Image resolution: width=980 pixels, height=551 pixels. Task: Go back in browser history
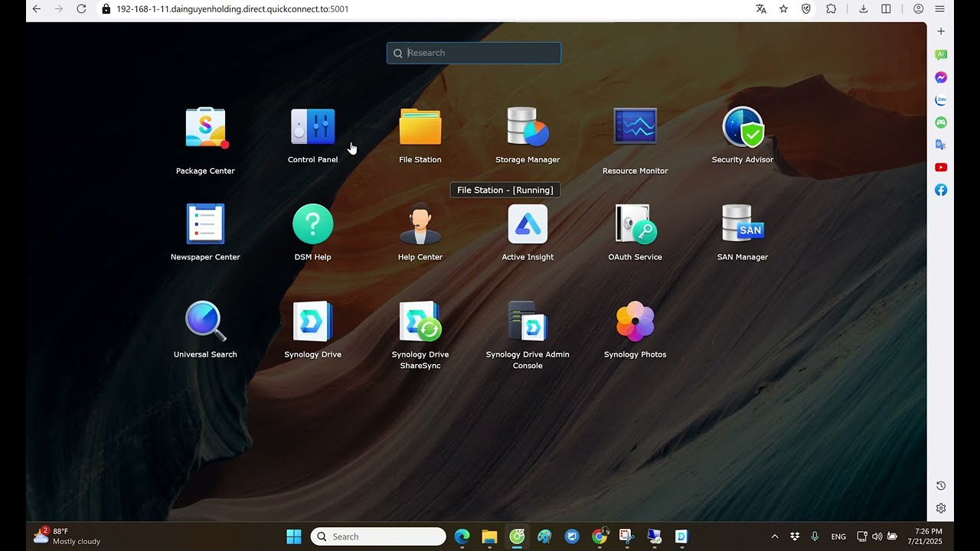click(x=36, y=9)
